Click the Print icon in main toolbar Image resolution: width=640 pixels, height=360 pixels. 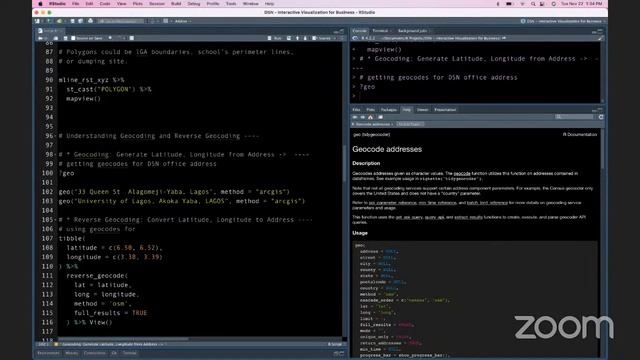point(91,21)
